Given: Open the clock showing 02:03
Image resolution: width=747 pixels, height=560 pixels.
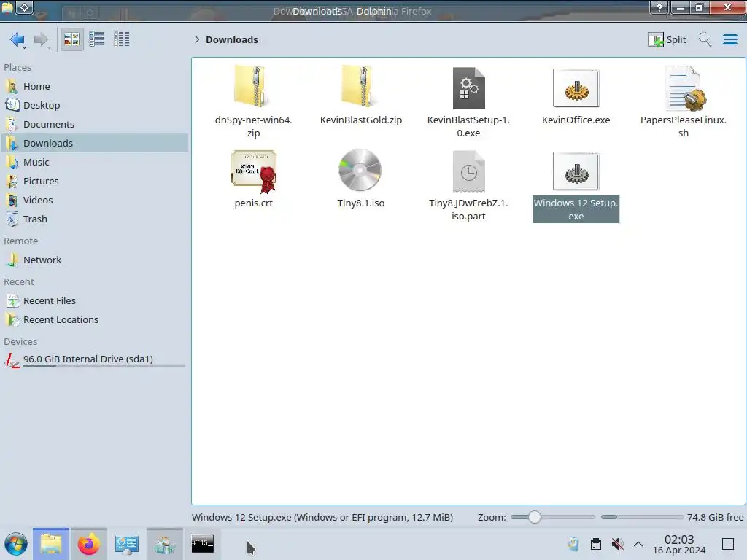Looking at the screenshot, I should 679,544.
